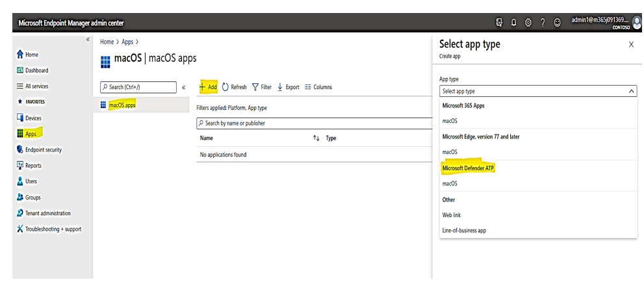
Task: Open All services in the sidebar
Action: (32, 86)
